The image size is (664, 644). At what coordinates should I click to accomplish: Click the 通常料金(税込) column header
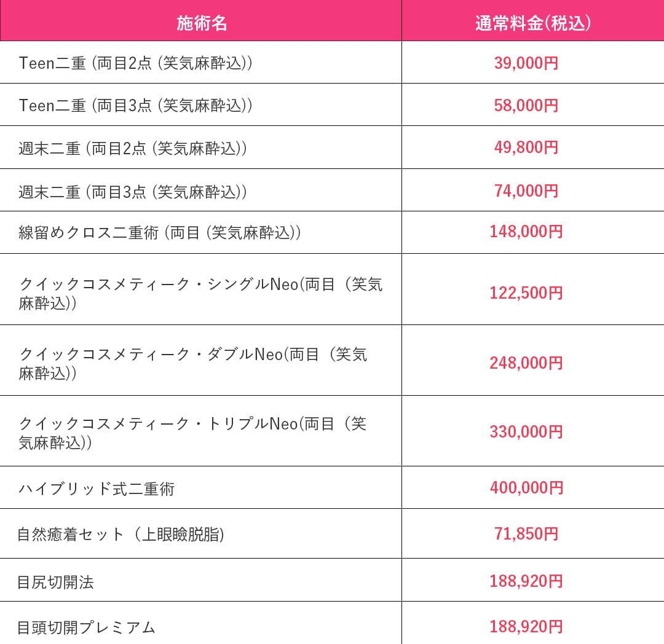point(532,22)
